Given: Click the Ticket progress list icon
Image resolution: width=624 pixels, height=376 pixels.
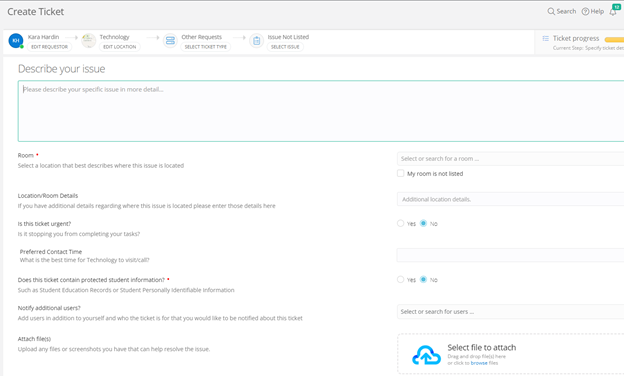Looking at the screenshot, I should [546, 38].
